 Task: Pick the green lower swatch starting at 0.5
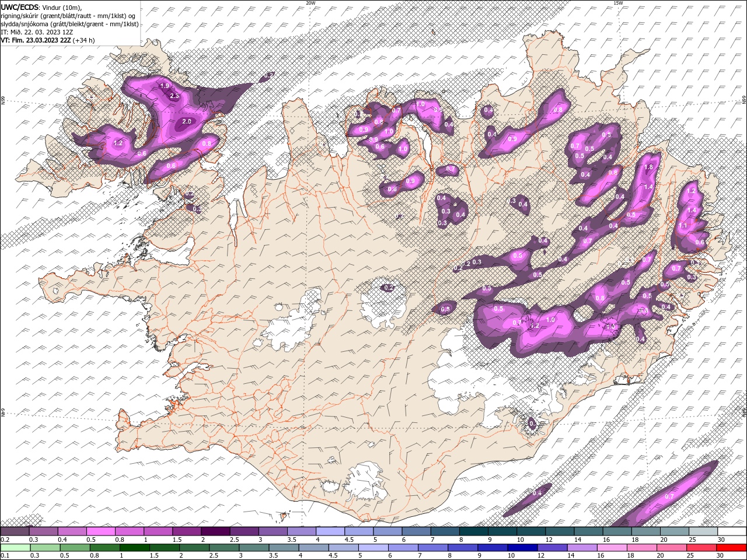click(75, 548)
